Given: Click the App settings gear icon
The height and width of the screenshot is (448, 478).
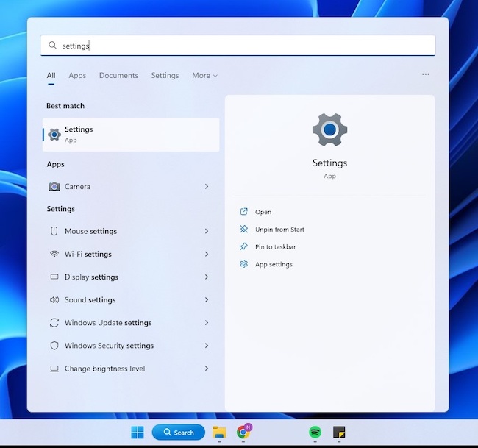Looking at the screenshot, I should pyautogui.click(x=243, y=264).
